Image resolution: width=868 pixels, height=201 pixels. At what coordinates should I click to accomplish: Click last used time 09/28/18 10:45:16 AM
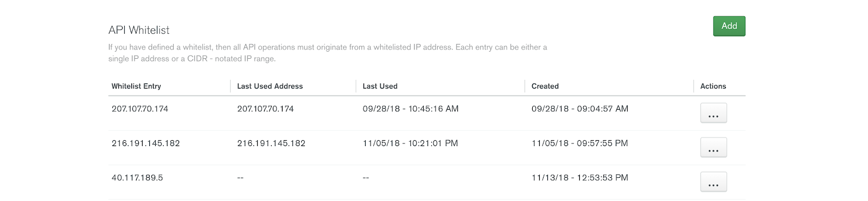pyautogui.click(x=411, y=109)
